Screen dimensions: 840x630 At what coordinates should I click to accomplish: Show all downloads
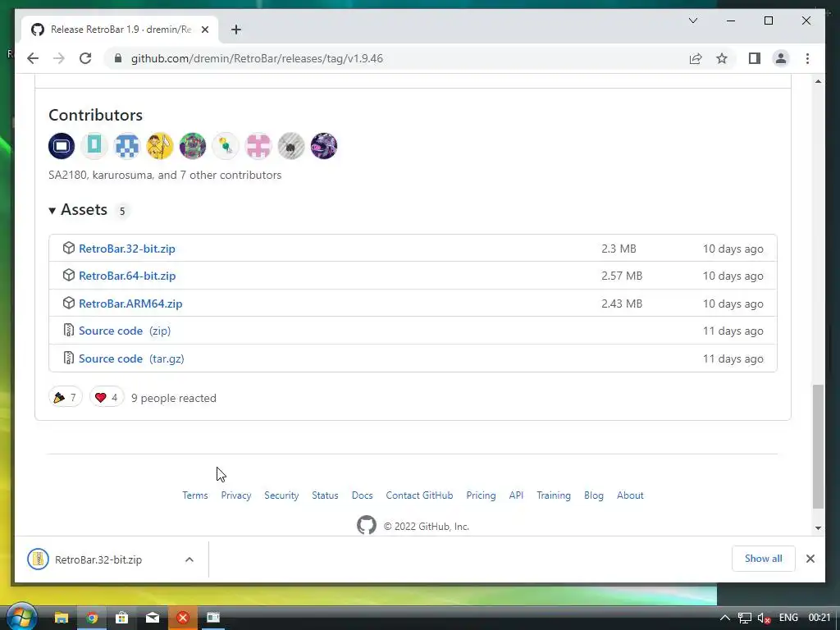pos(764,559)
